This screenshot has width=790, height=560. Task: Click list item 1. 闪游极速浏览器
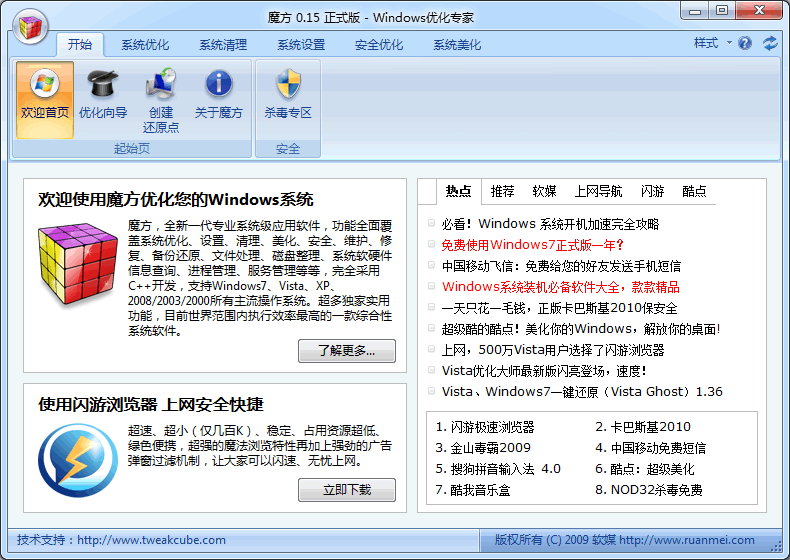coord(485,427)
